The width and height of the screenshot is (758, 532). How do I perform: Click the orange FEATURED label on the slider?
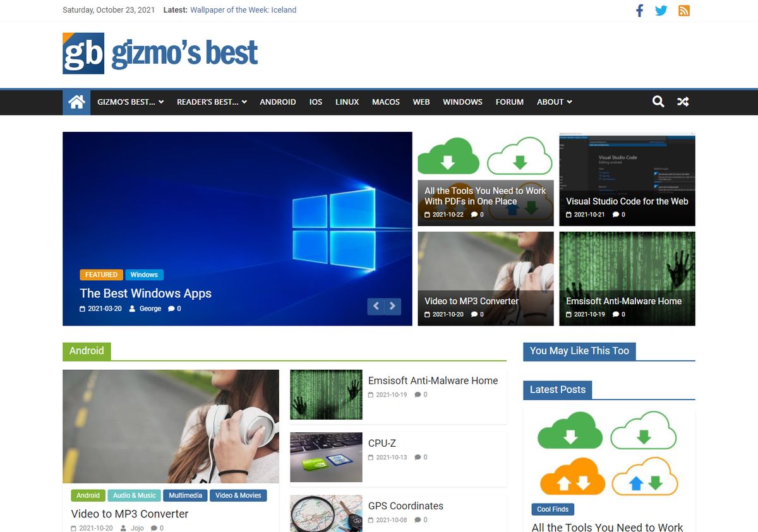[101, 275]
